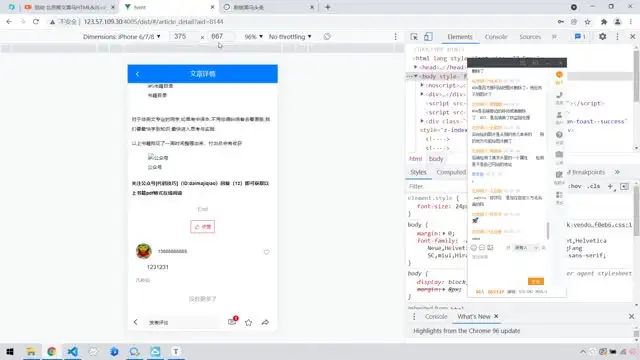
Task: Expand the div element under noscript
Action: [422, 94]
